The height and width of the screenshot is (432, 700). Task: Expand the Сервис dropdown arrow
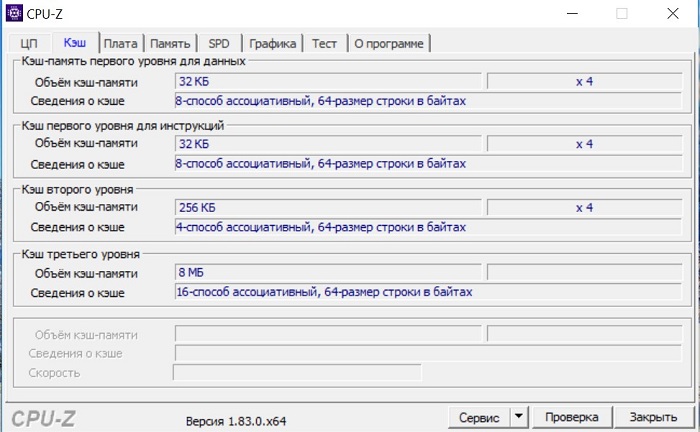(519, 417)
